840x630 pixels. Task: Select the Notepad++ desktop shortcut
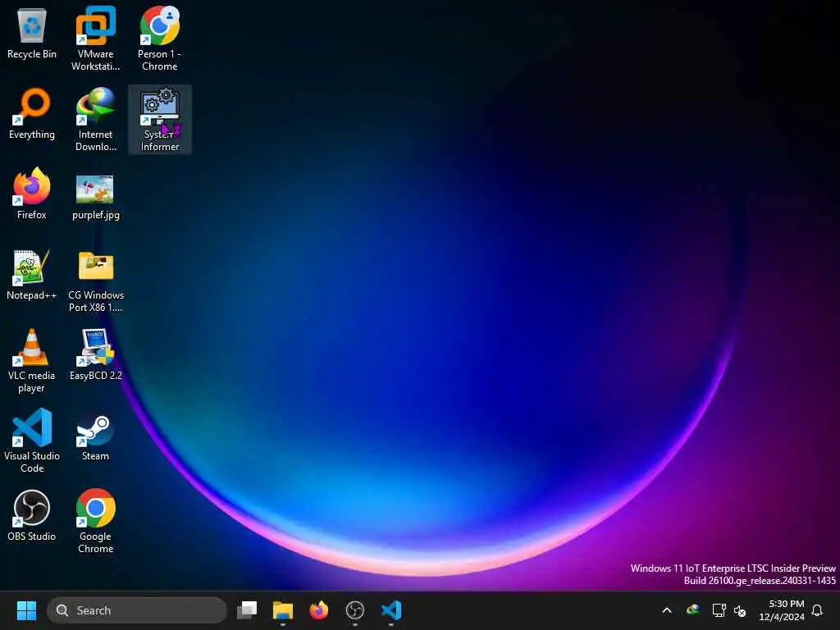coord(32,274)
